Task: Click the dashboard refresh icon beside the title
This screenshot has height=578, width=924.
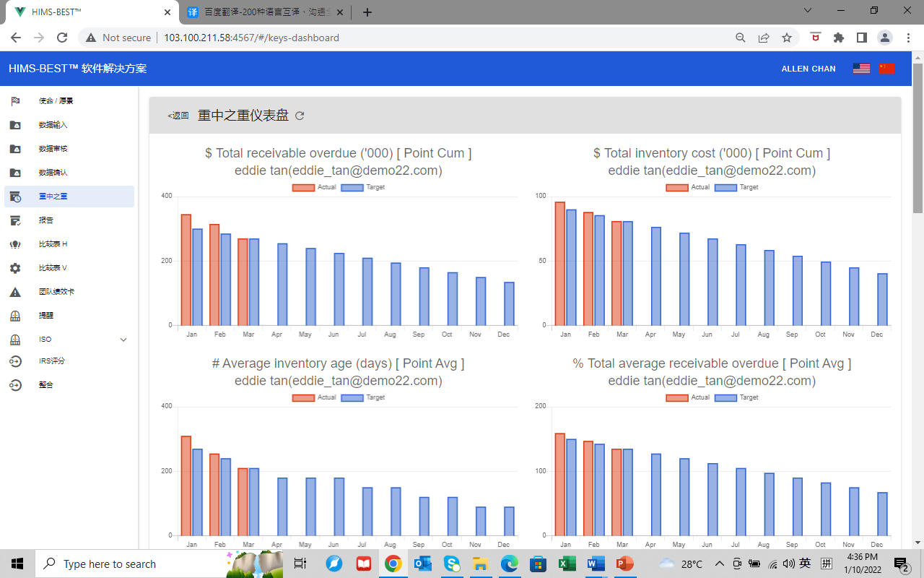Action: coord(300,116)
